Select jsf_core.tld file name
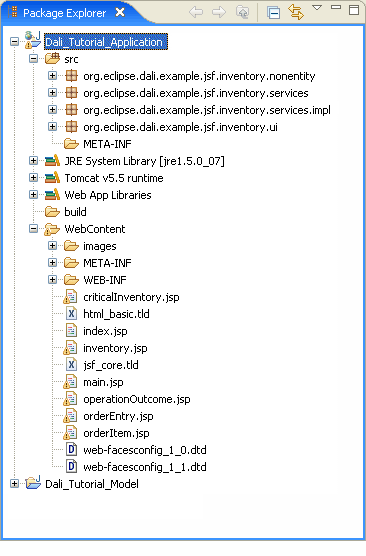The height and width of the screenshot is (556, 366). 111,365
